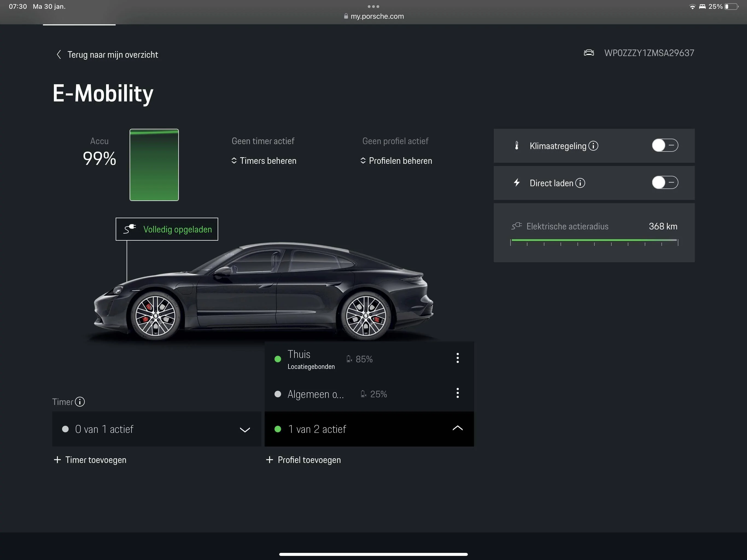This screenshot has width=747, height=560.
Task: Click the Wi-Fi status icon
Action: coord(692,6)
